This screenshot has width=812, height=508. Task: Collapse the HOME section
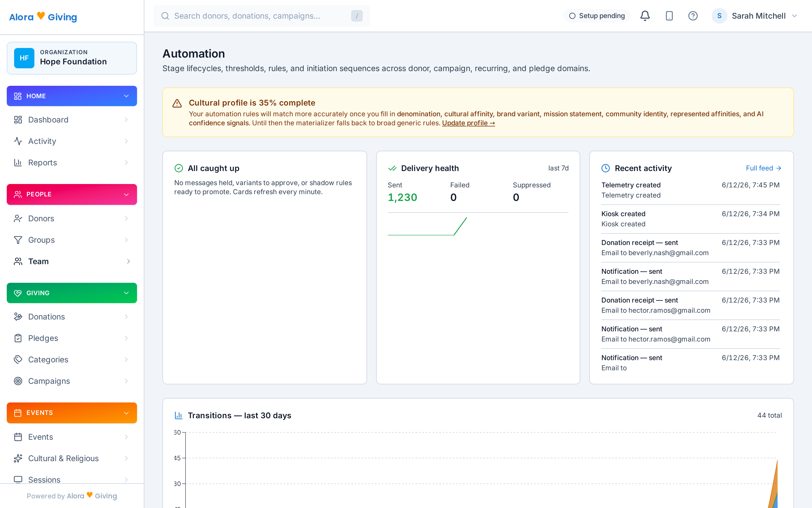(72, 96)
